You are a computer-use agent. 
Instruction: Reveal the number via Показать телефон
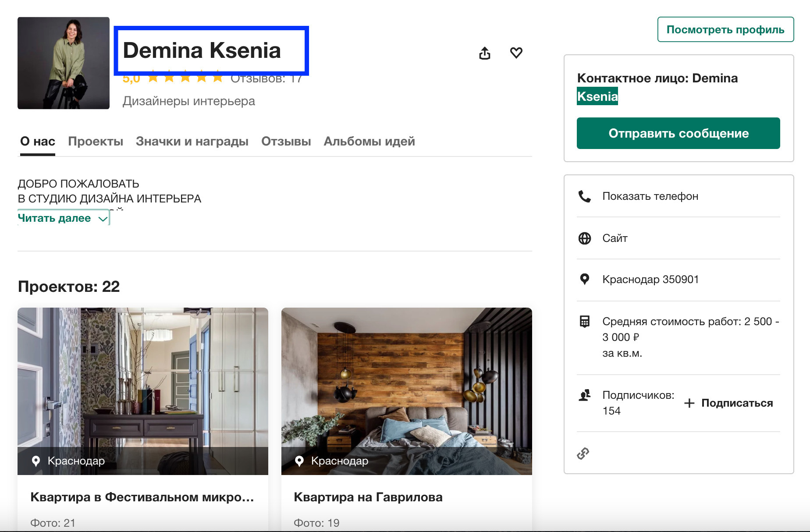click(650, 196)
